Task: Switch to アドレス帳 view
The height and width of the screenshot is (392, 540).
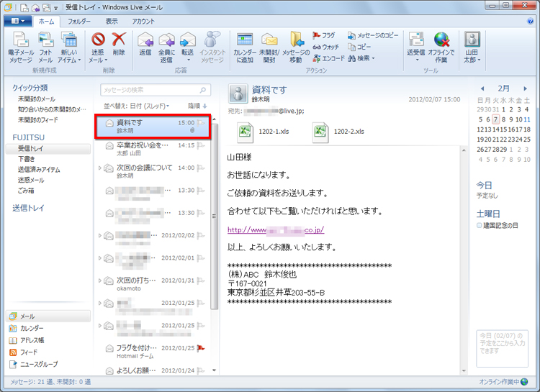Action: [x=27, y=340]
